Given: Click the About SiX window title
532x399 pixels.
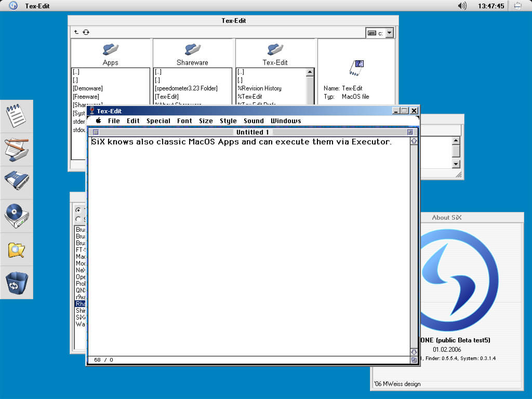Looking at the screenshot, I should 446,218.
